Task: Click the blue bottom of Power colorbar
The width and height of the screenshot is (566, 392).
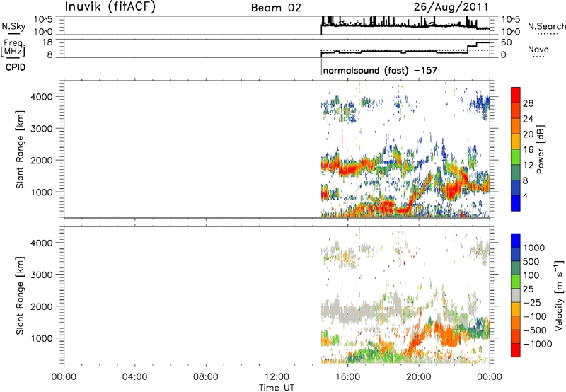Action: 516,203
